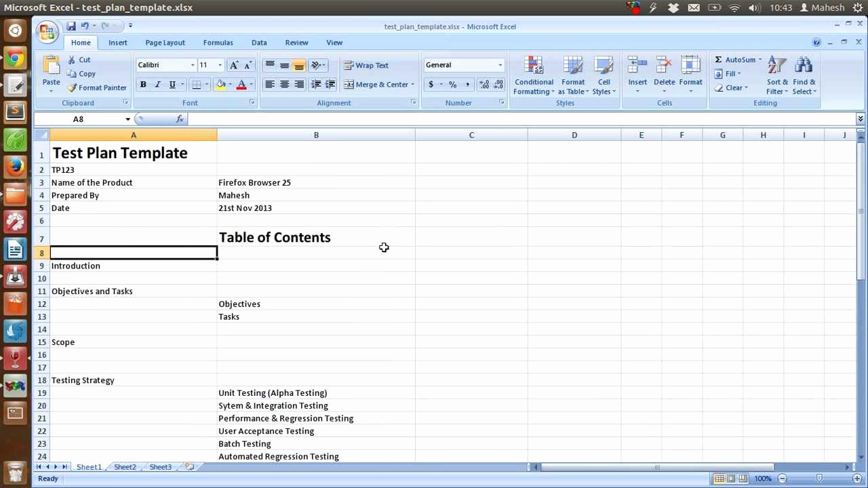This screenshot has width=868, height=488.
Task: Click the Cut scissors icon
Action: (71, 60)
